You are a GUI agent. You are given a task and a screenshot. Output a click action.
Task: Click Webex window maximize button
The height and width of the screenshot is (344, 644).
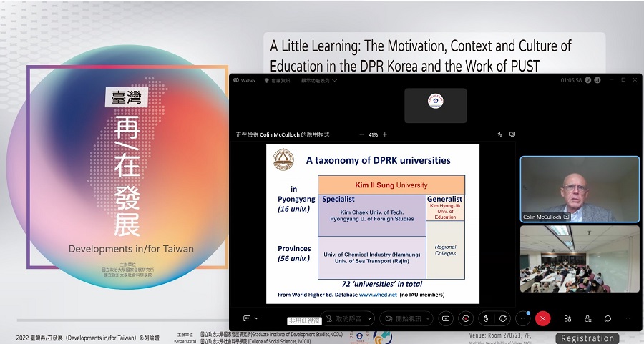[x=623, y=79]
